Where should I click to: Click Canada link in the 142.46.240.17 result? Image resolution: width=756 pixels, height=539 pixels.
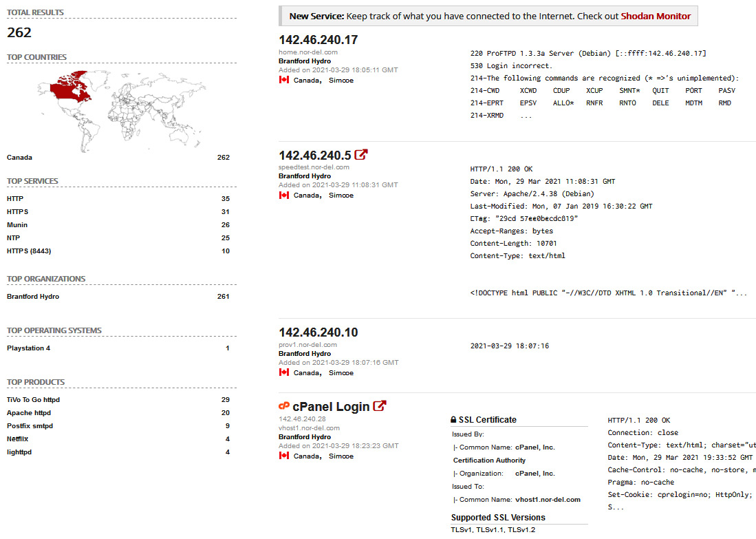tap(306, 80)
